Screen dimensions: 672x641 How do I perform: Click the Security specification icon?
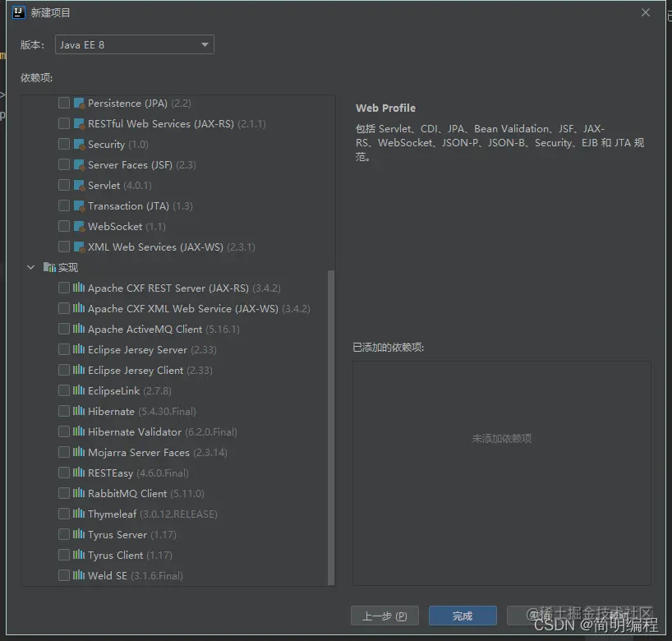79,145
